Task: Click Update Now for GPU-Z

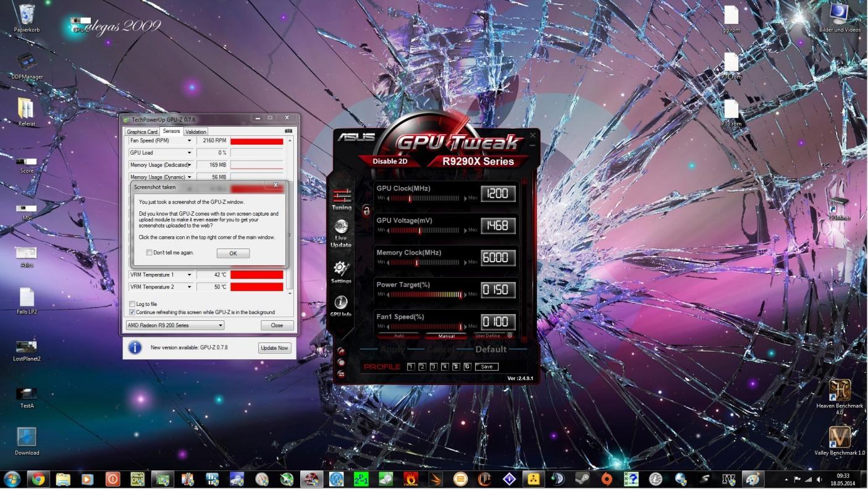Action: pos(274,348)
